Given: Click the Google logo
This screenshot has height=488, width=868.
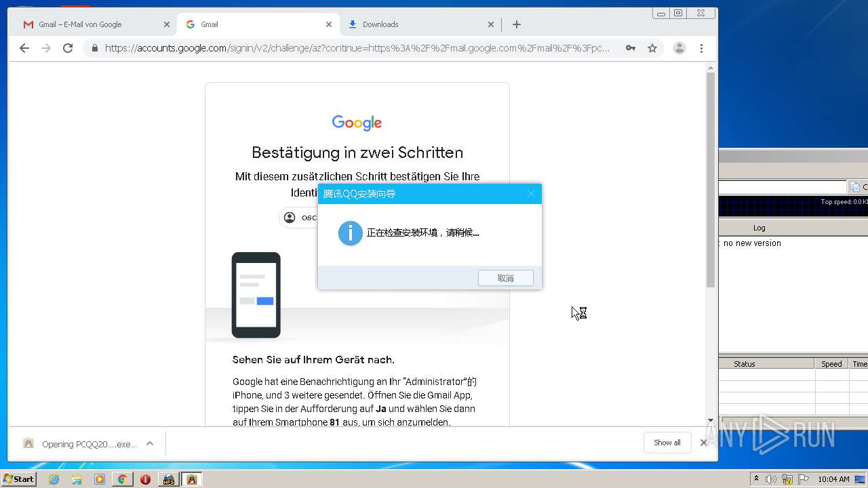Looking at the screenshot, I should coord(357,123).
